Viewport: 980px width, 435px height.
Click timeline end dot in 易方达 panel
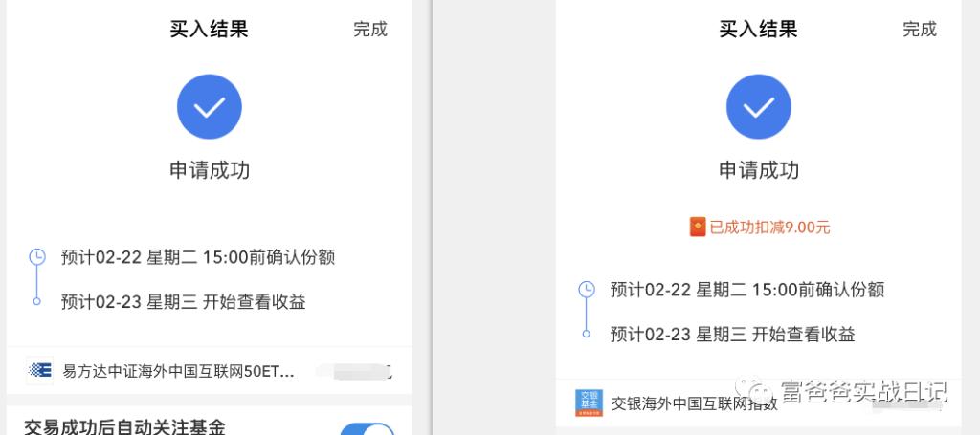point(37,302)
